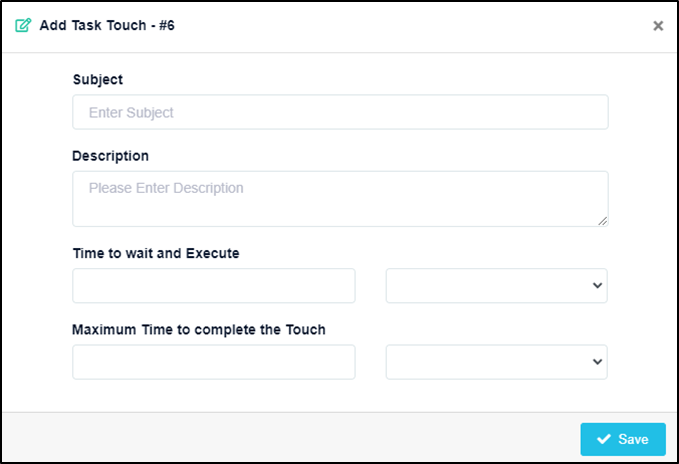
Task: Close the Add Task Touch dialog
Action: [658, 26]
